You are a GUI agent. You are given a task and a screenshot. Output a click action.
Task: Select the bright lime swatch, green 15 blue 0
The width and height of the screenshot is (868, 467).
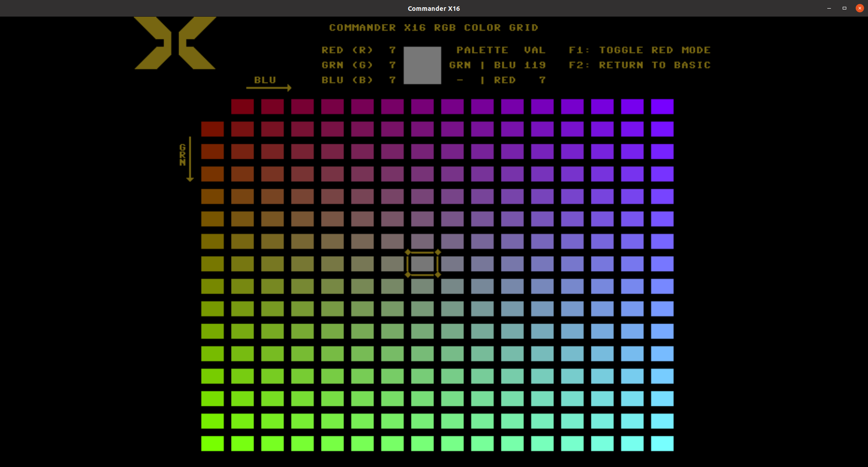pos(212,443)
